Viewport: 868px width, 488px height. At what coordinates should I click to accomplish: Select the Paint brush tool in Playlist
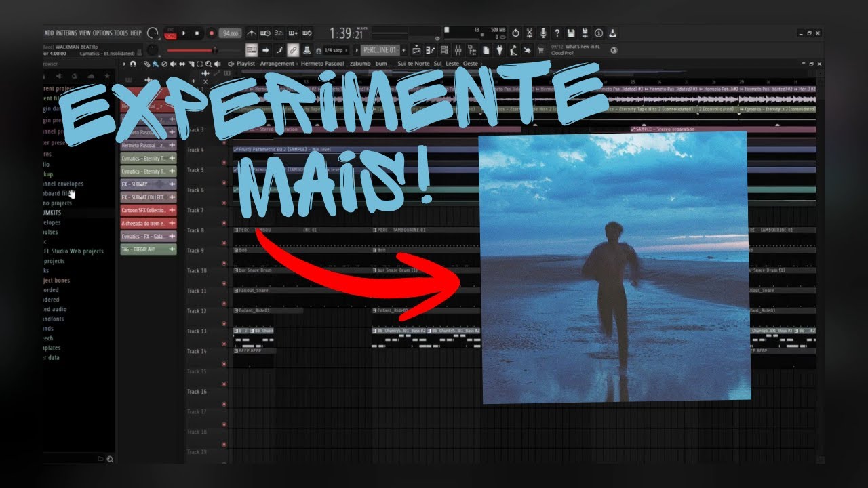click(155, 64)
